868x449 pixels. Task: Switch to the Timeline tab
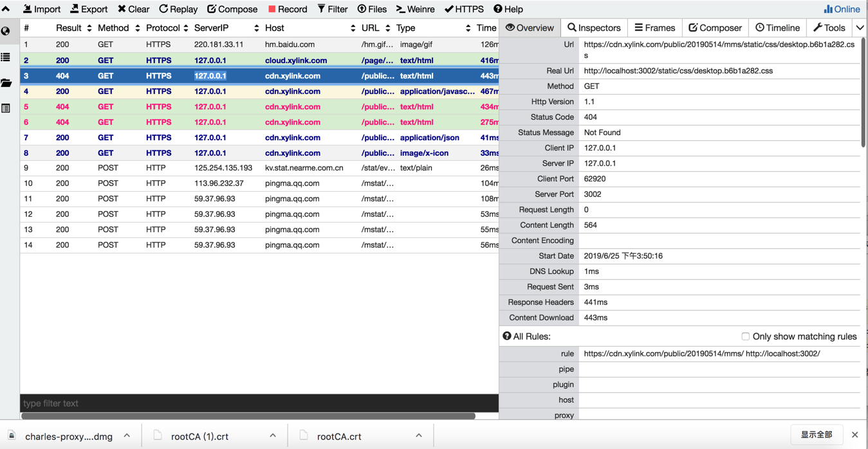(x=777, y=28)
